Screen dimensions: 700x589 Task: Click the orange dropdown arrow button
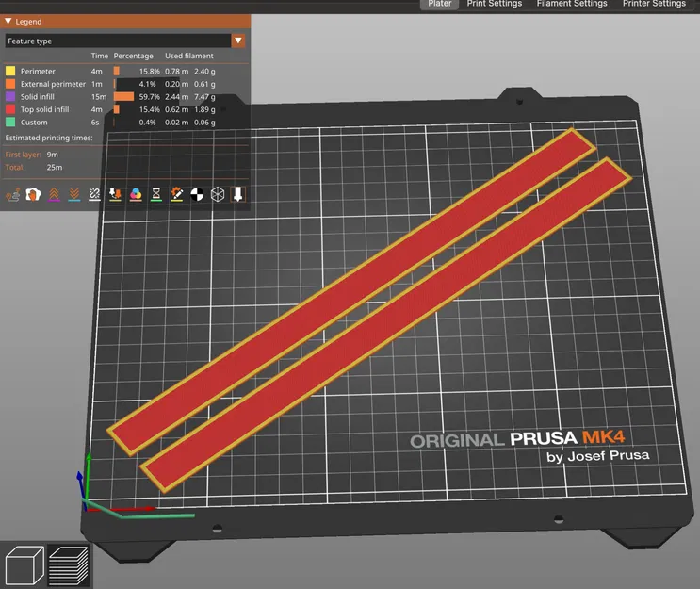point(238,41)
